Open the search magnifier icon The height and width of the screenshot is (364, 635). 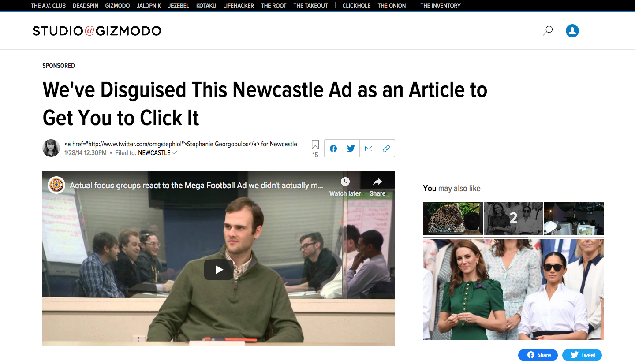pos(547,31)
